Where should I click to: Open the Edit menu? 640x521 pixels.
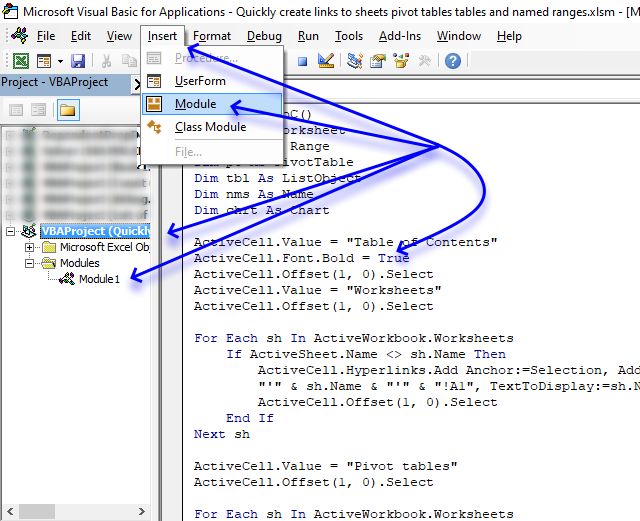[x=81, y=36]
